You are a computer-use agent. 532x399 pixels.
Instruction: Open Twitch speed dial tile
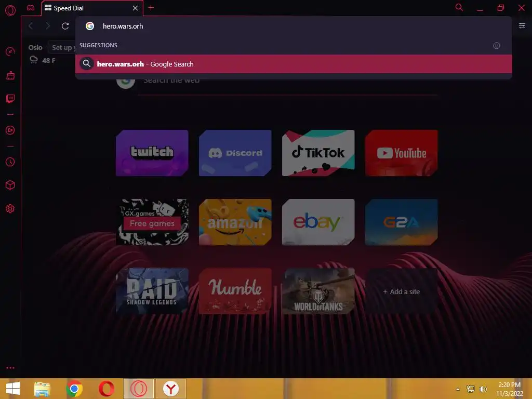[x=152, y=153]
